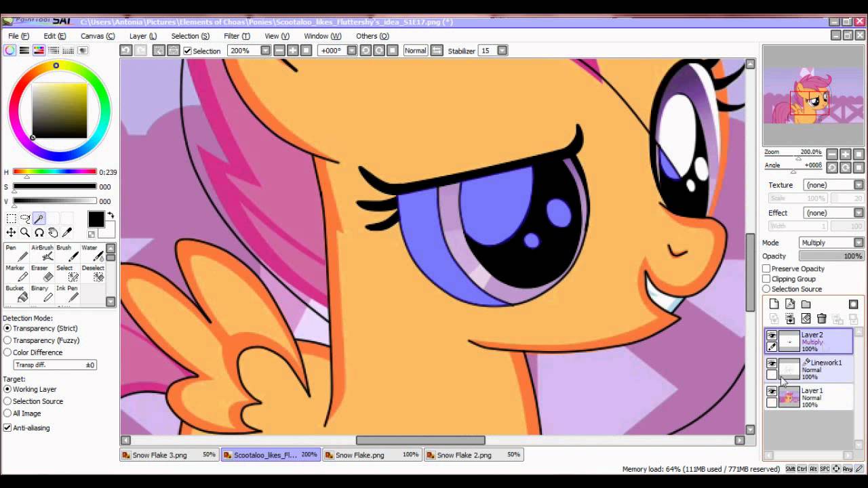Screen dimensions: 868x488
Task: Choose Selection Source for the layer
Action: pos(766,289)
